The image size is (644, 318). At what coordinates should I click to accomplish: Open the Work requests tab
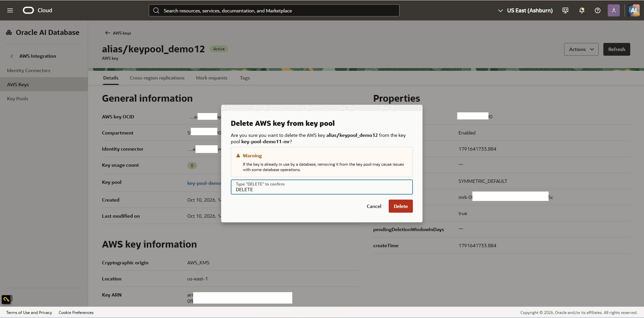pyautogui.click(x=212, y=78)
